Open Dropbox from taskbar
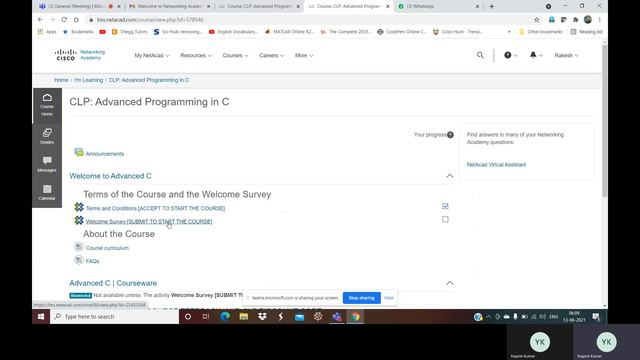The height and width of the screenshot is (360, 640). pyautogui.click(x=262, y=317)
